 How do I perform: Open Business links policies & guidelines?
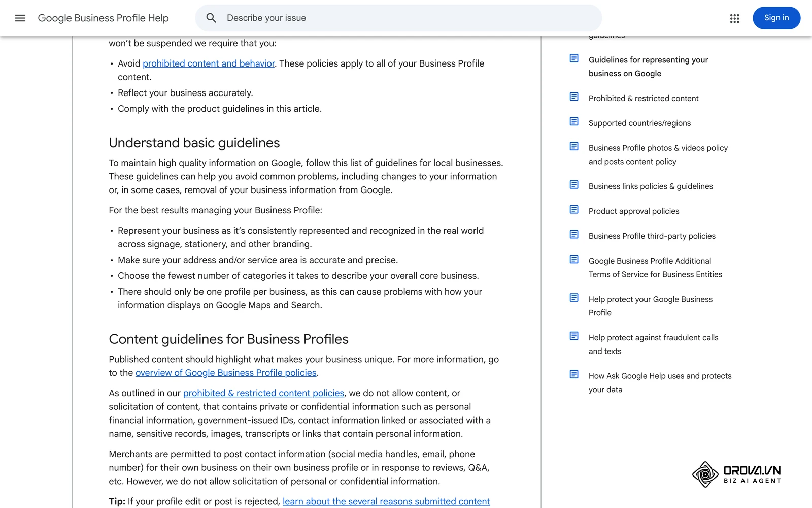point(651,186)
